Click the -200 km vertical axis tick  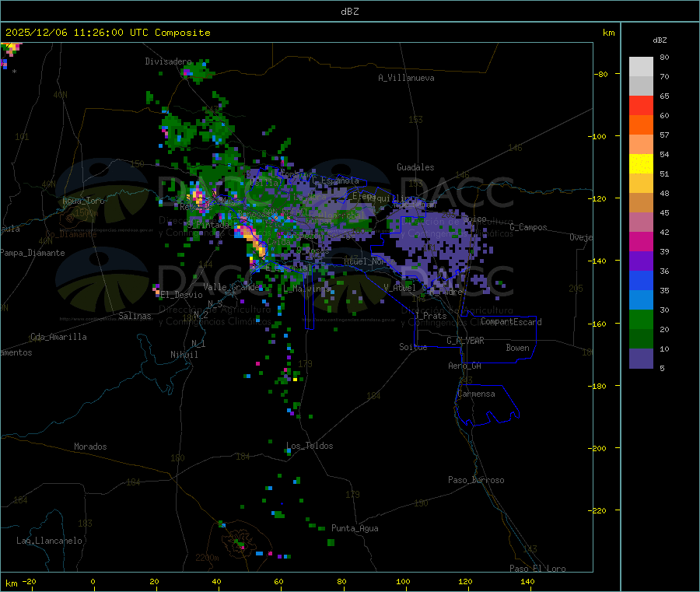point(599,448)
